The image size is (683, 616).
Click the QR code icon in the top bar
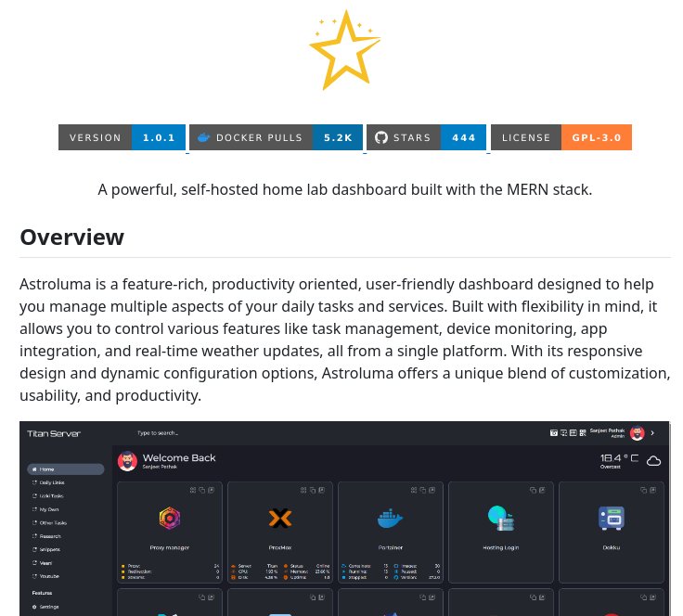pos(583,433)
